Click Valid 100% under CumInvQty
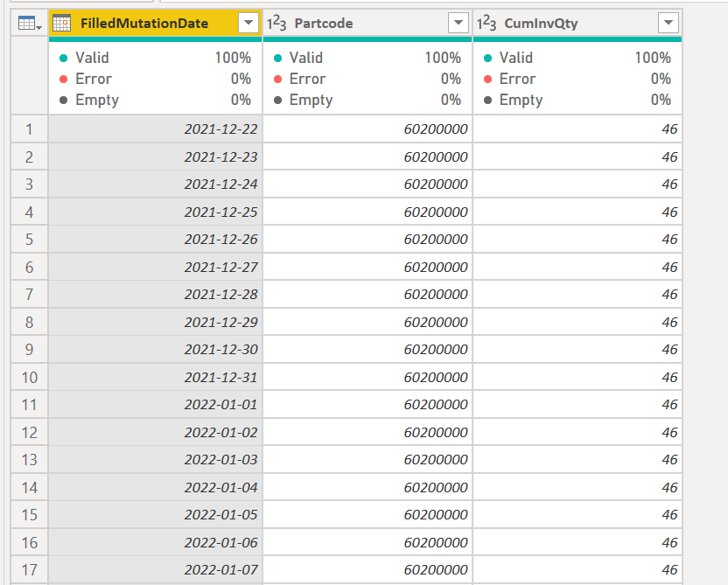Image resolution: width=728 pixels, height=585 pixels. click(577, 58)
